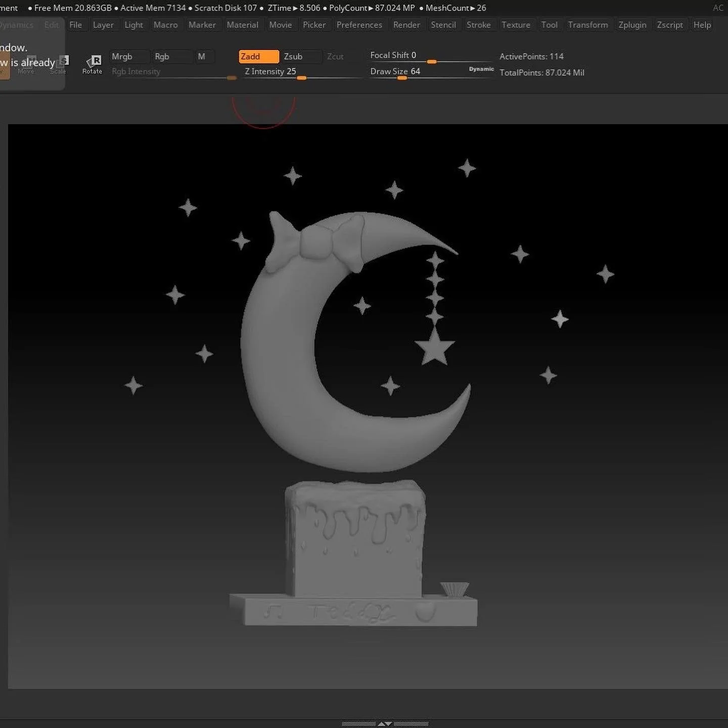Open the Zplugin menu
The height and width of the screenshot is (728, 728).
pos(632,25)
